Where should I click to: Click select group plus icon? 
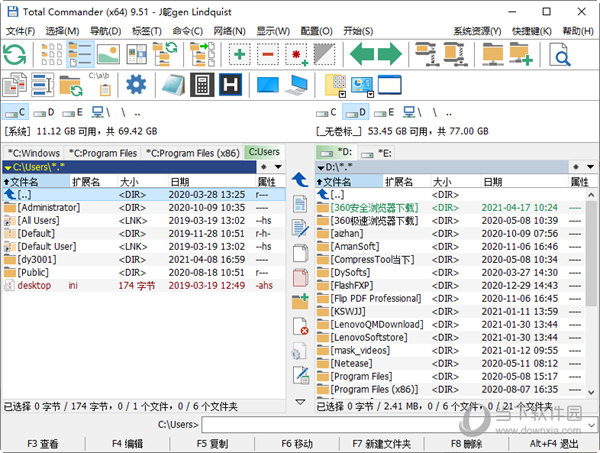[x=240, y=55]
